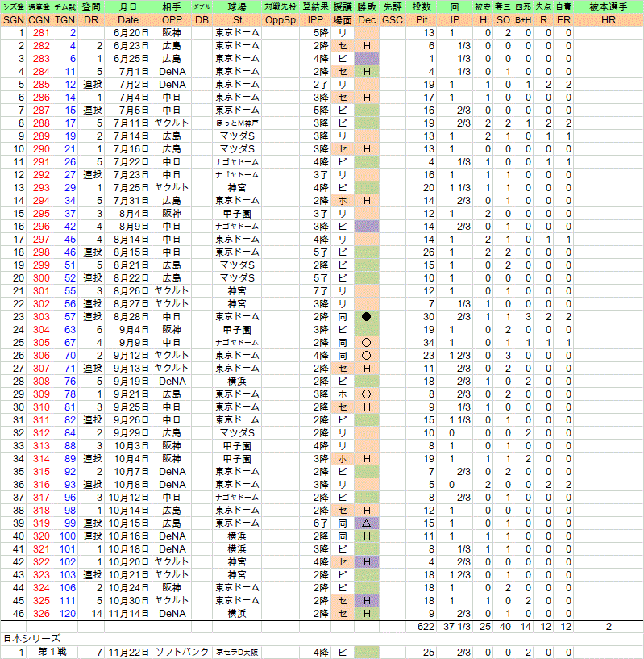This screenshot has width=644, height=659.
Task: Select the red cell 281
Action: click(41, 33)
